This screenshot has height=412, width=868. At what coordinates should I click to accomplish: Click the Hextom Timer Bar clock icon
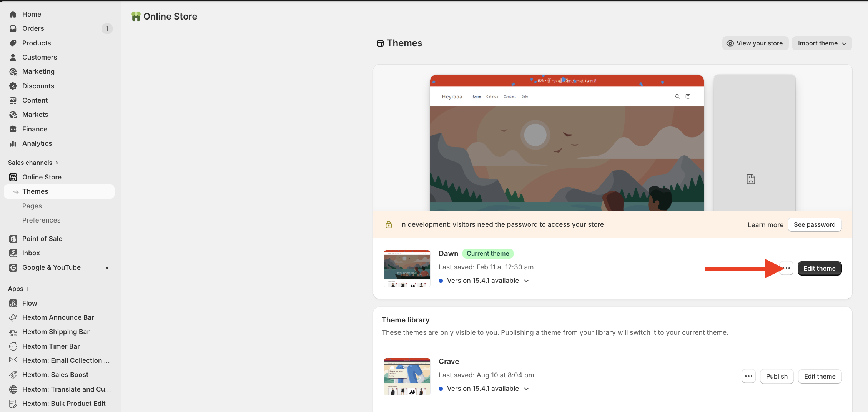13,346
